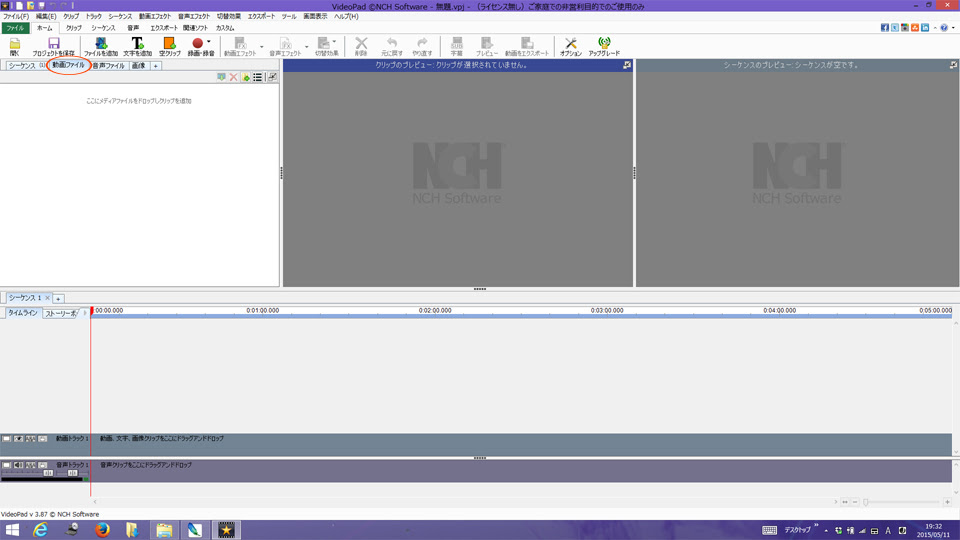
Task: Click red X remove clip icon in media bin
Action: (233, 77)
